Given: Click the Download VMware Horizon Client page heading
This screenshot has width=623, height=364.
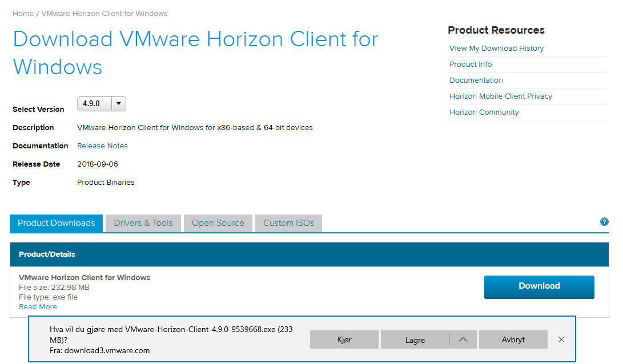Looking at the screenshot, I should (195, 53).
